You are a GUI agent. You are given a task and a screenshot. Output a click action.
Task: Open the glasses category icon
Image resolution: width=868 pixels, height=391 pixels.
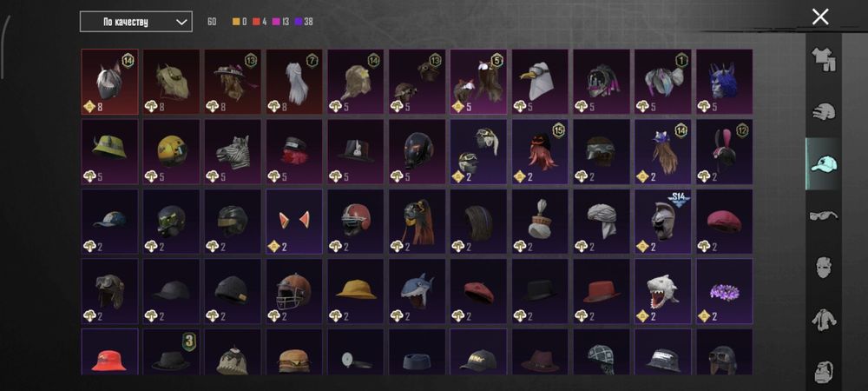824,215
